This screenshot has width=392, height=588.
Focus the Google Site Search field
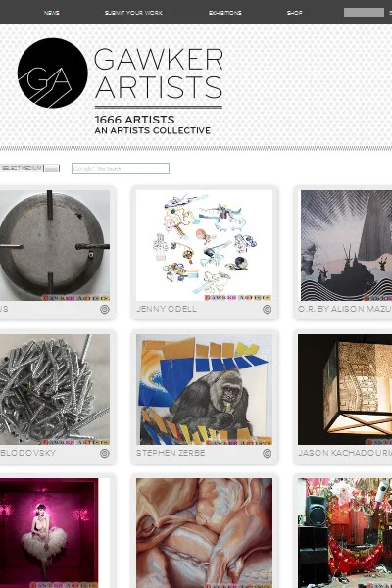[x=121, y=169]
